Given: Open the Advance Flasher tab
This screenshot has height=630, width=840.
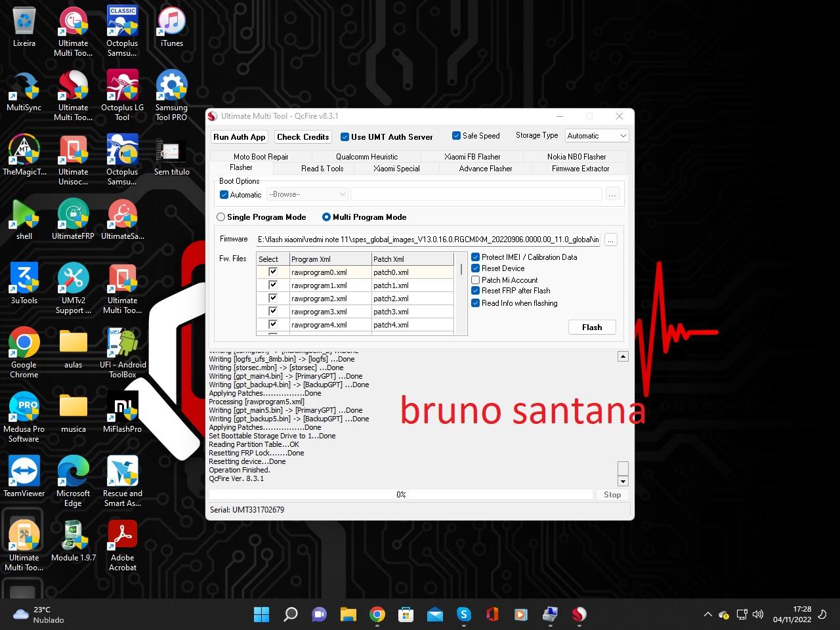Looking at the screenshot, I should 486,169.
